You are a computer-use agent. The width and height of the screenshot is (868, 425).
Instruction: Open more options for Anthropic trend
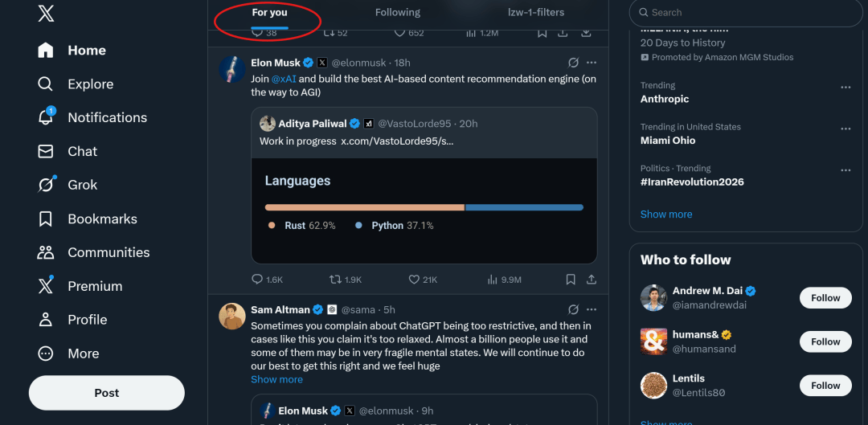(845, 87)
